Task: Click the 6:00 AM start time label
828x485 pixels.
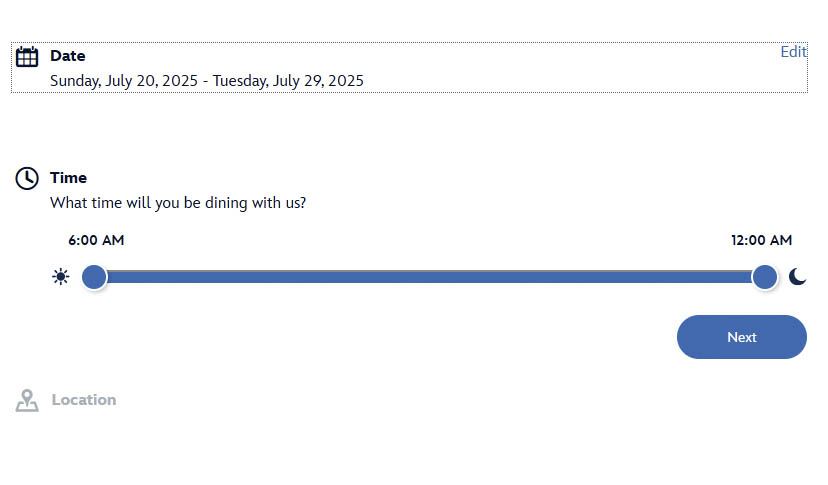Action: pos(96,240)
